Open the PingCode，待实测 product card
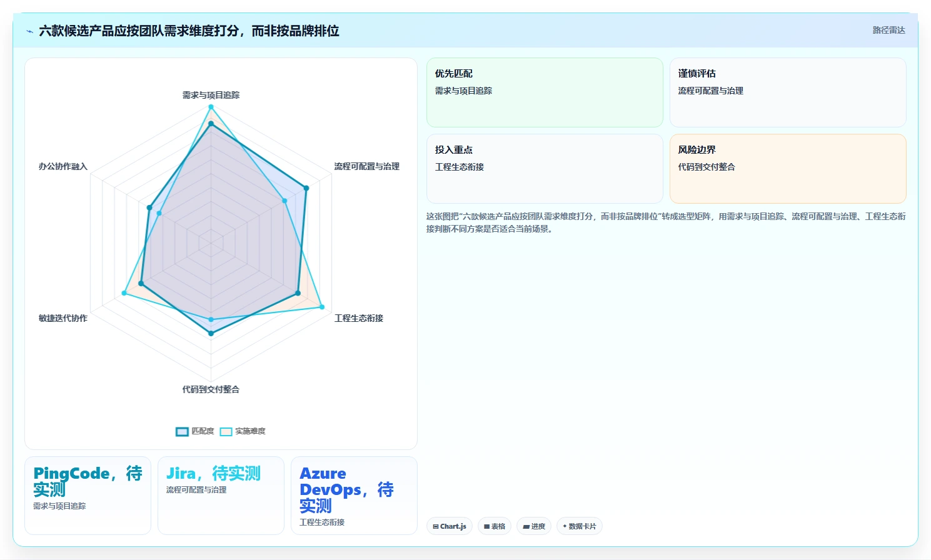 coord(88,496)
